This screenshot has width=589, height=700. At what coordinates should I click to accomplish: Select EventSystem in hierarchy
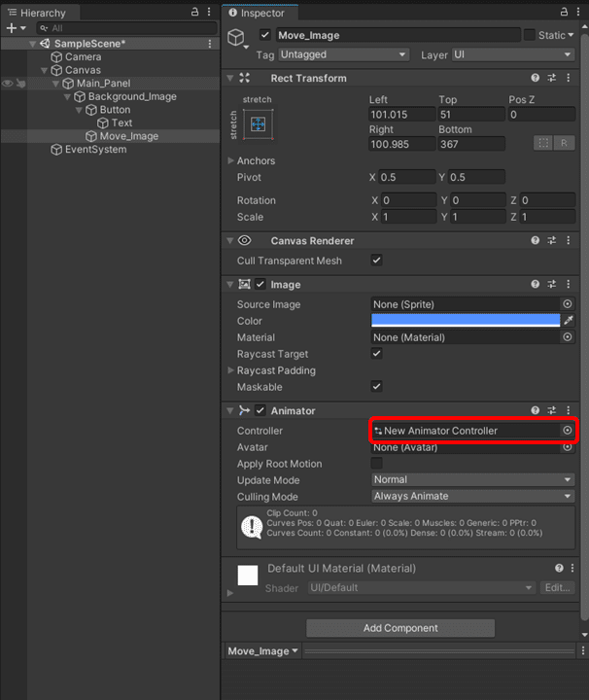95,150
